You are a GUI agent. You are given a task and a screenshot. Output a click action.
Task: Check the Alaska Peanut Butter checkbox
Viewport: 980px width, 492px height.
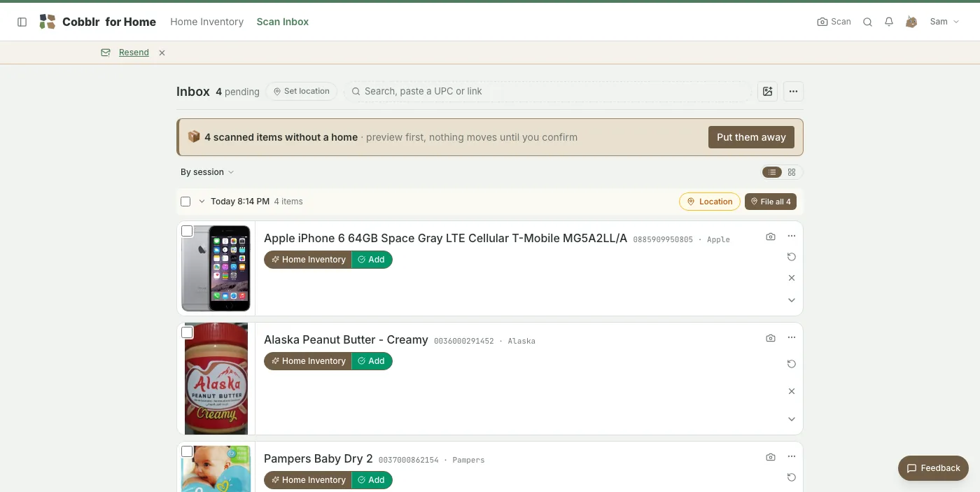(x=187, y=332)
